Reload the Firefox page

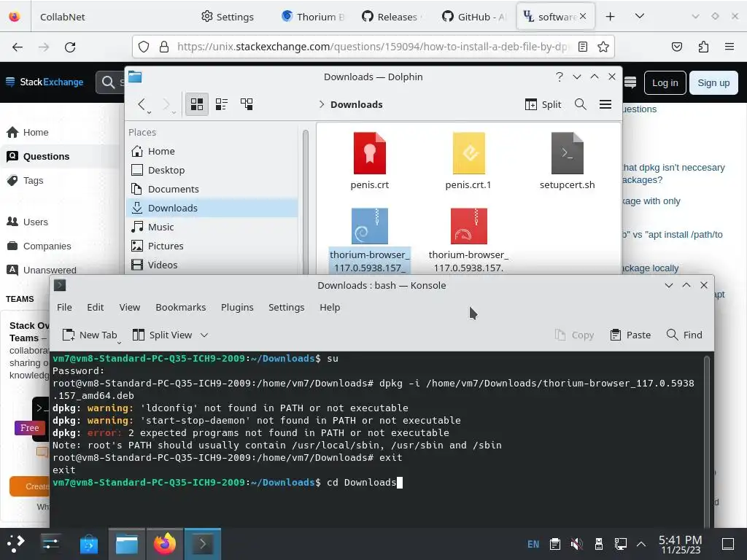point(70,47)
